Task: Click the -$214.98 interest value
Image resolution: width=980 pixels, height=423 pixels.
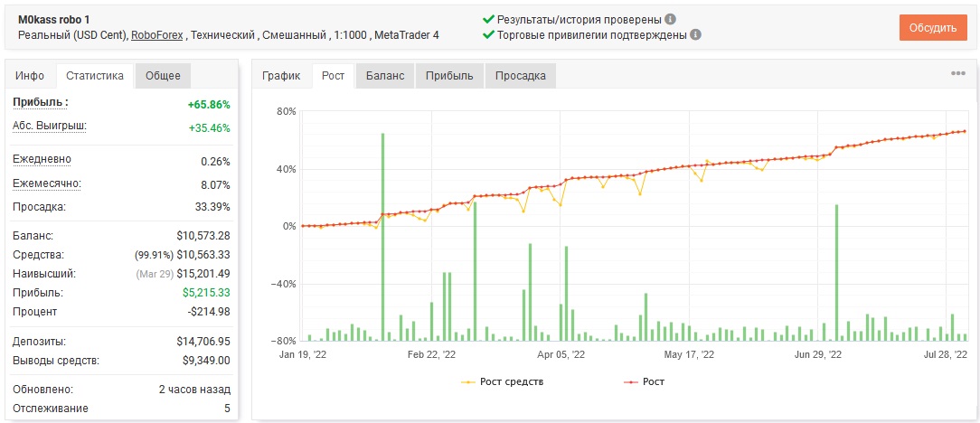Action: [x=210, y=311]
